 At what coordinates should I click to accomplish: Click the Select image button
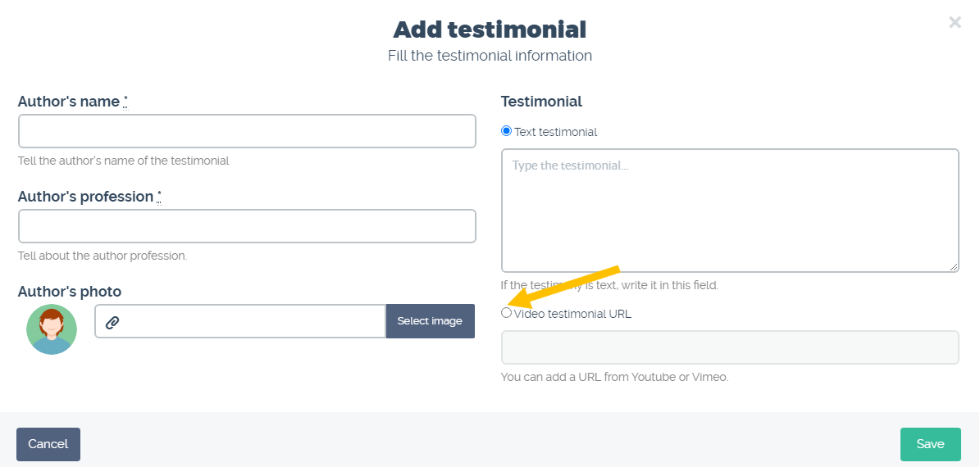(430, 321)
